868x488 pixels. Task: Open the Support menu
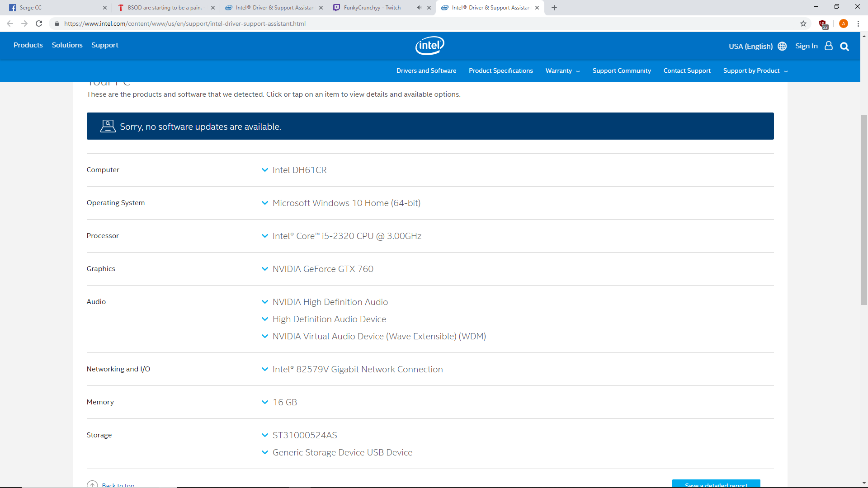[x=105, y=45]
